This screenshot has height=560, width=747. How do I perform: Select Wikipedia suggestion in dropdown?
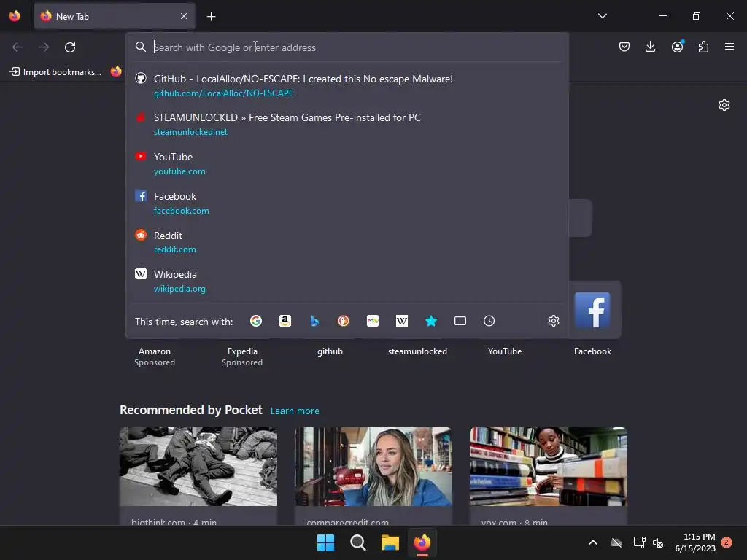347,281
